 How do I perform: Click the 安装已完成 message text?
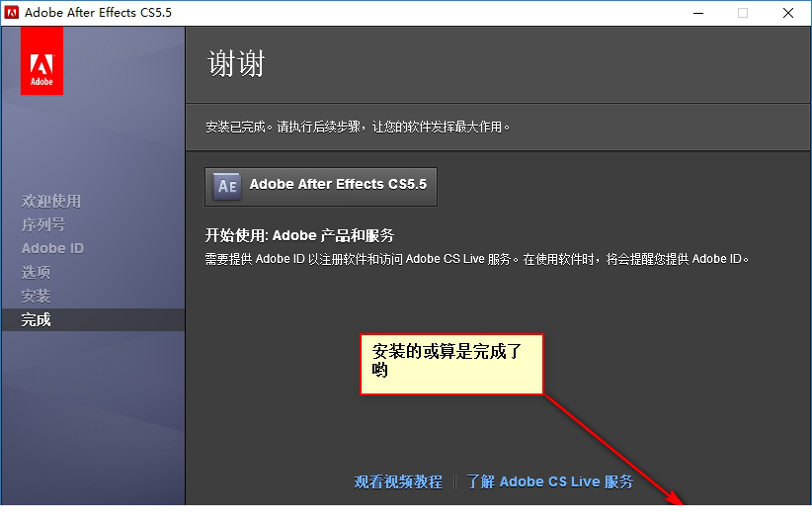coord(358,127)
